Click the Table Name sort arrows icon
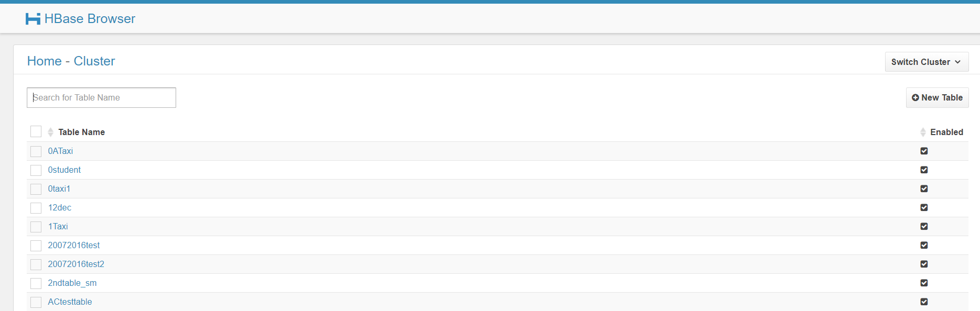 [50, 132]
